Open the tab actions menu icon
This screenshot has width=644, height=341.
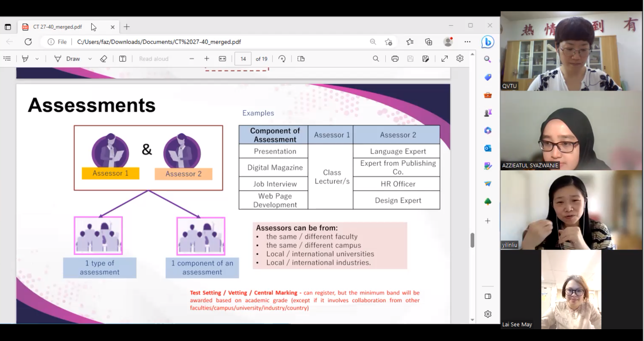coord(7,27)
